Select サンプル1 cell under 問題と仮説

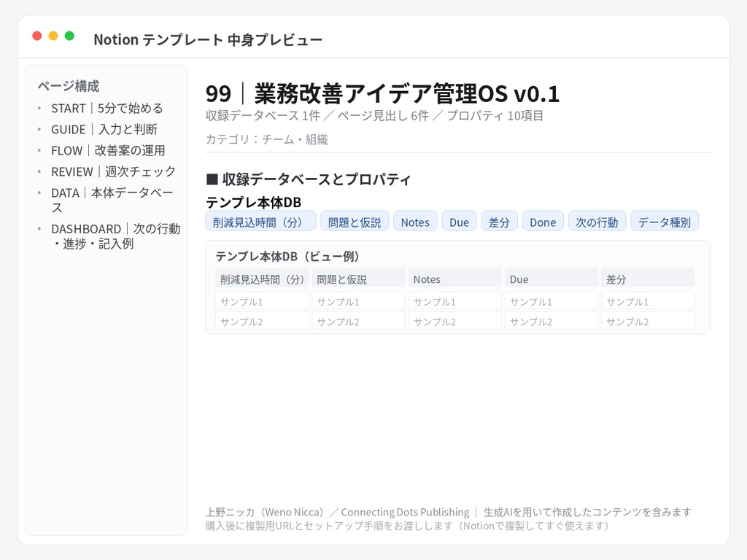[x=358, y=301]
